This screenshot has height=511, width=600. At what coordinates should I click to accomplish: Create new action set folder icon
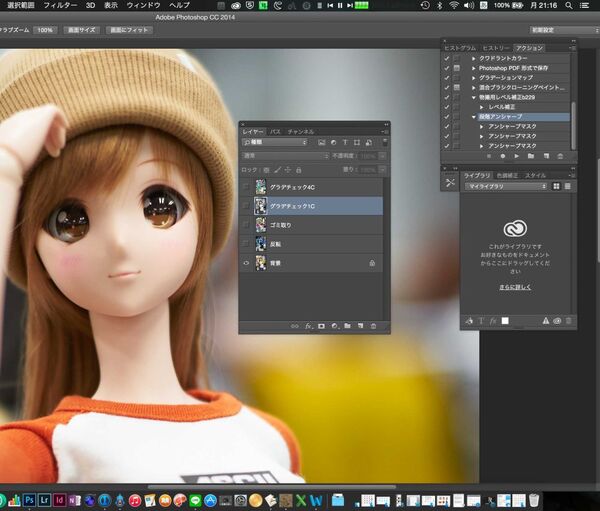coord(531,156)
